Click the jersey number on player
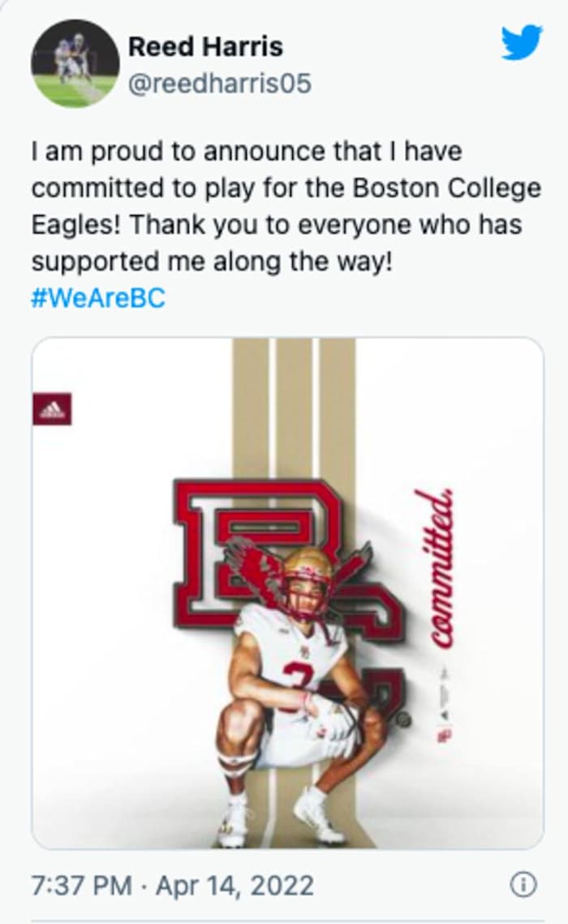The width and height of the screenshot is (568, 924). point(292,676)
